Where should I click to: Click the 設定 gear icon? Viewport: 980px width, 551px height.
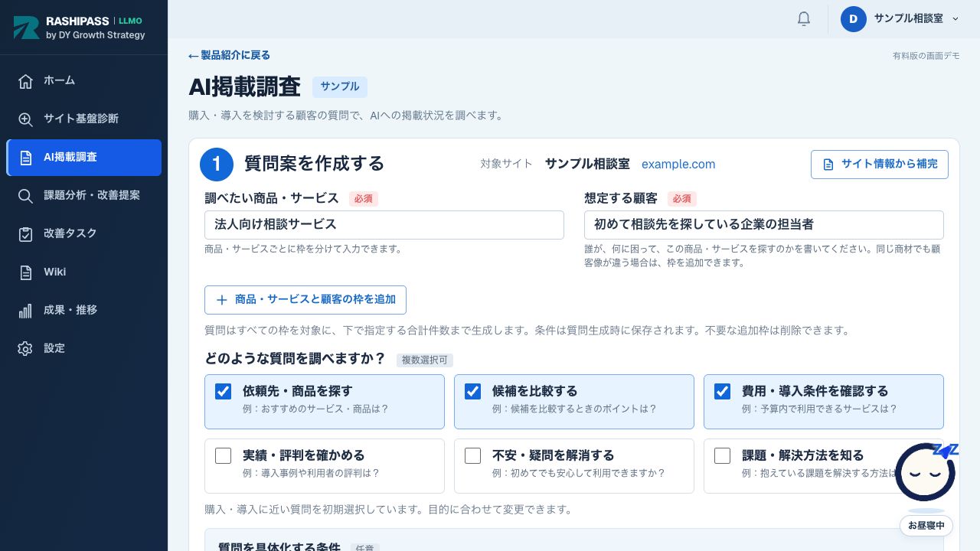coord(25,349)
